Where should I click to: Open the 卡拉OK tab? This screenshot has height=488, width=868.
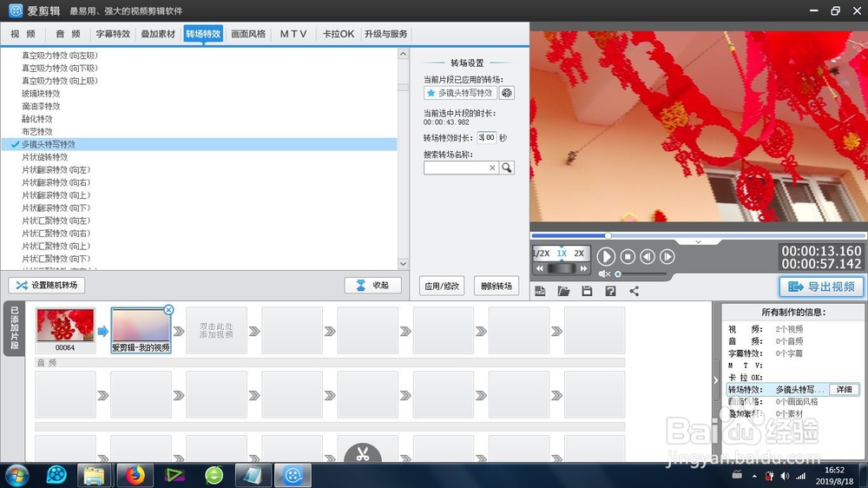click(339, 34)
